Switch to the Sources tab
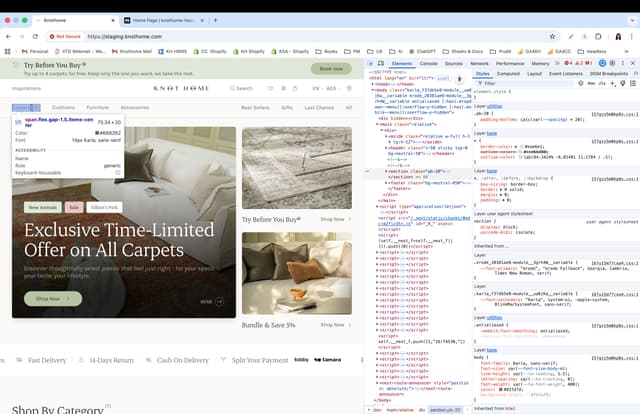This screenshot has width=640, height=414. (x=453, y=64)
